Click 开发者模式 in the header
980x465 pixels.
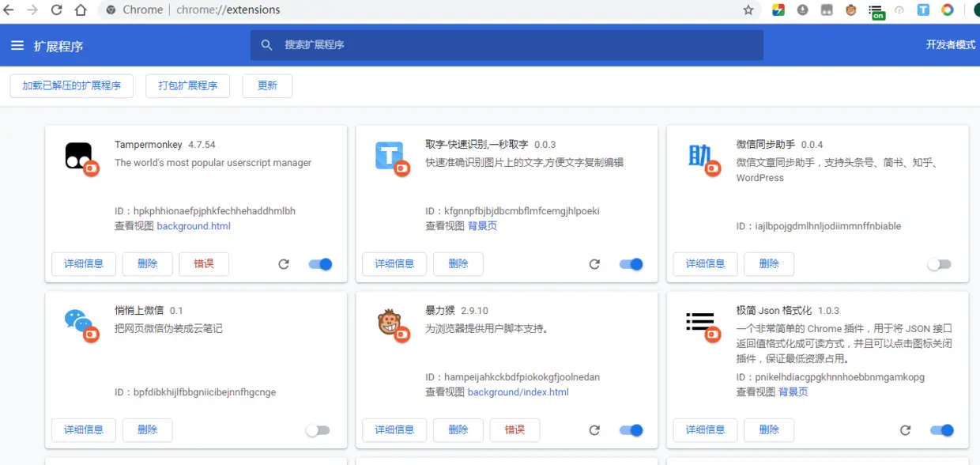pyautogui.click(x=951, y=45)
